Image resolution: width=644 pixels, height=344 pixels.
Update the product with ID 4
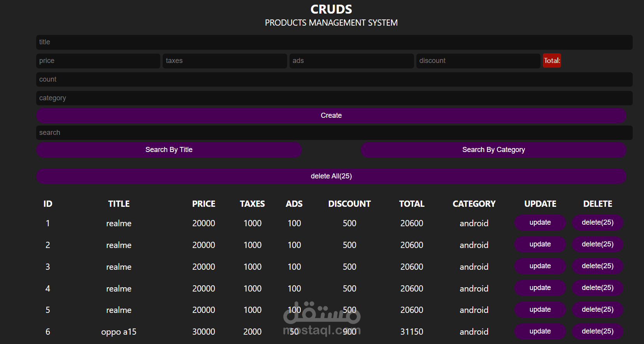pos(540,288)
